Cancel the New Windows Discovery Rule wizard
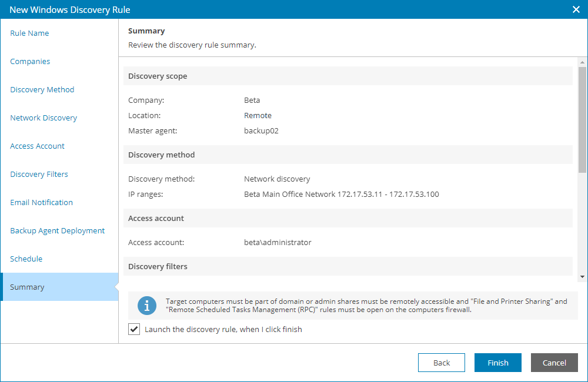588x382 pixels. (x=554, y=363)
